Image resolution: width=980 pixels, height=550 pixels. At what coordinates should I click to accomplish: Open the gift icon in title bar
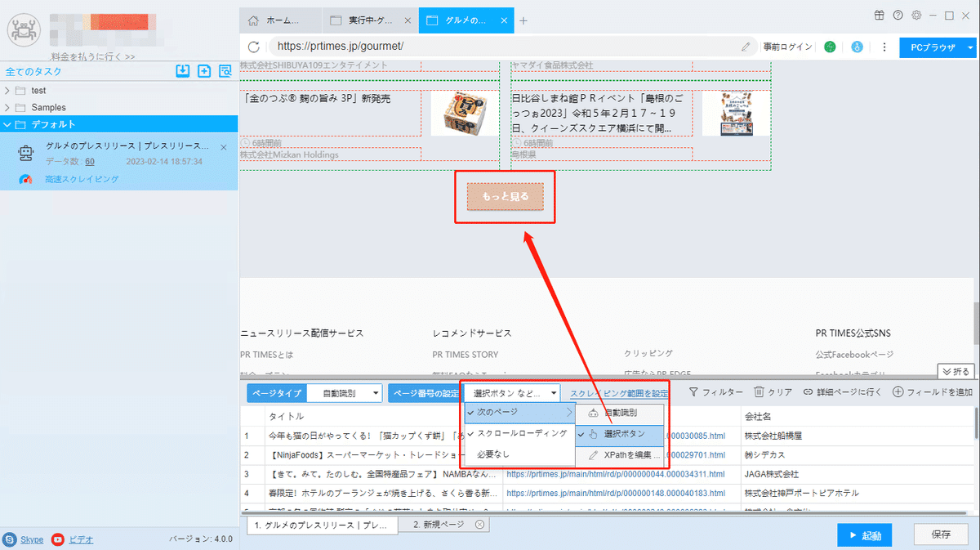(879, 15)
